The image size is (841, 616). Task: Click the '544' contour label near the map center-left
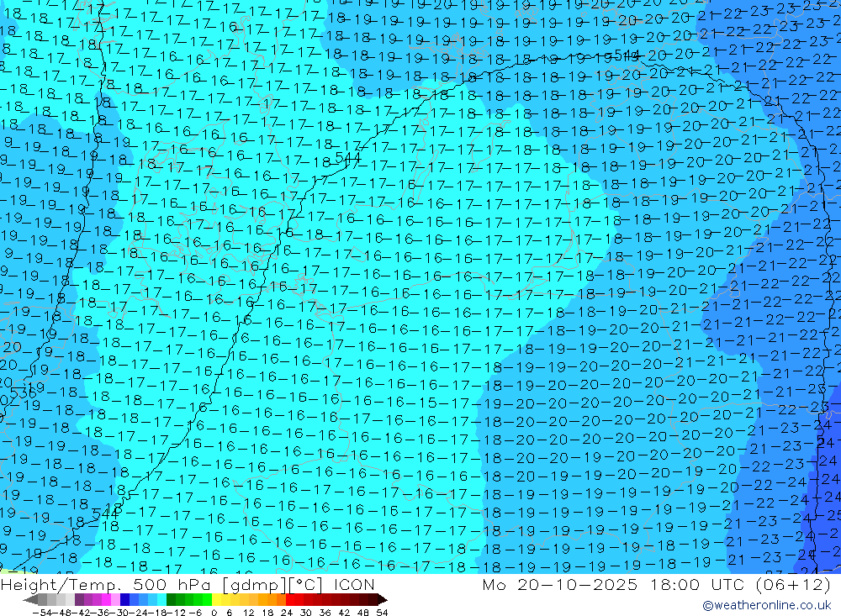347,157
